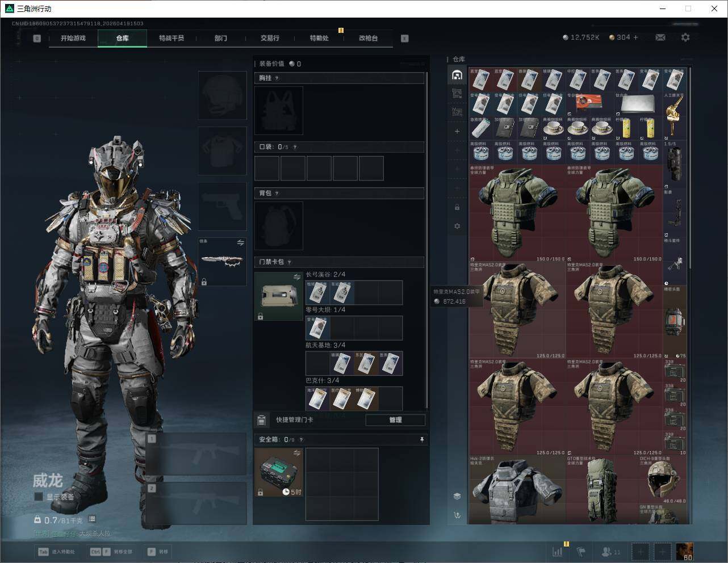
Task: Open the mail inbox icon
Action: (660, 37)
